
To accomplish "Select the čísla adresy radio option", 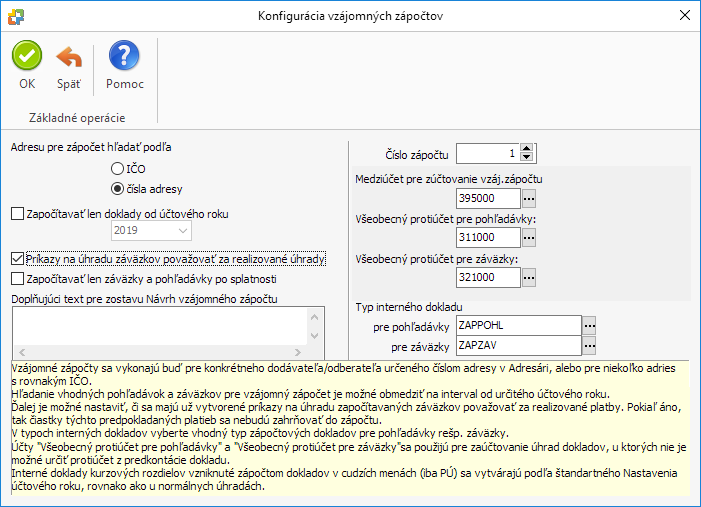I will 117,189.
